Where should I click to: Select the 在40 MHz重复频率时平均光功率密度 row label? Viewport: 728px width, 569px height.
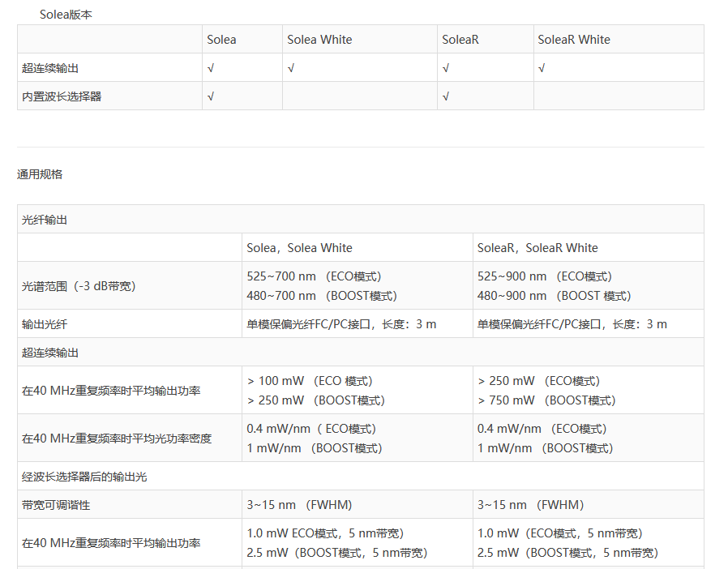click(x=117, y=439)
